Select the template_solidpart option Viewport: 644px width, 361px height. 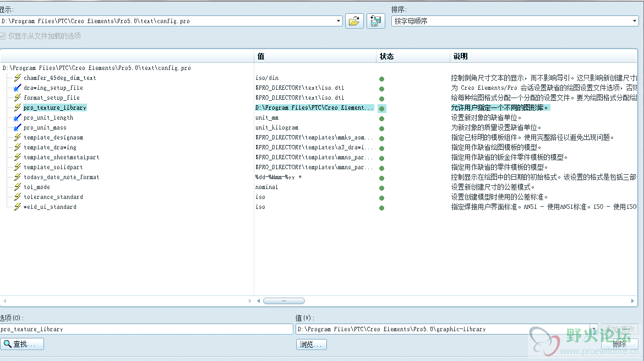[x=53, y=167]
